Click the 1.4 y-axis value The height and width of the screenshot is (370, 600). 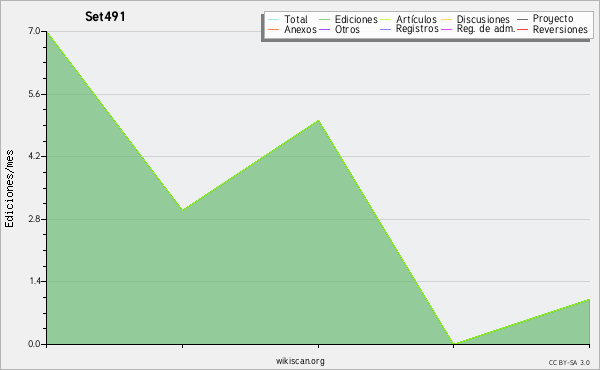[x=35, y=281]
